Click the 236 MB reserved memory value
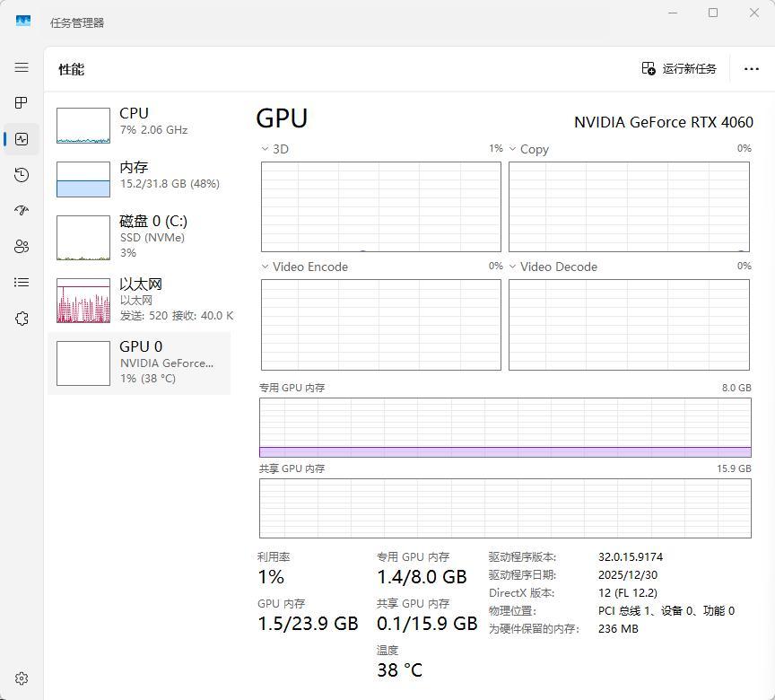Image resolution: width=775 pixels, height=700 pixels. (618, 629)
